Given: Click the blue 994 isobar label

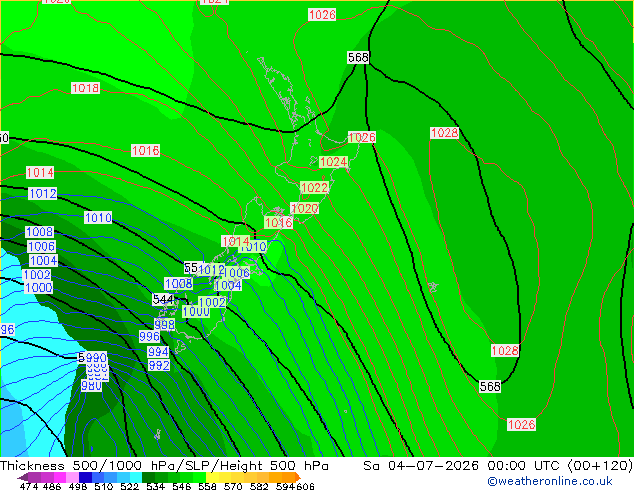Looking at the screenshot, I should (x=158, y=351).
